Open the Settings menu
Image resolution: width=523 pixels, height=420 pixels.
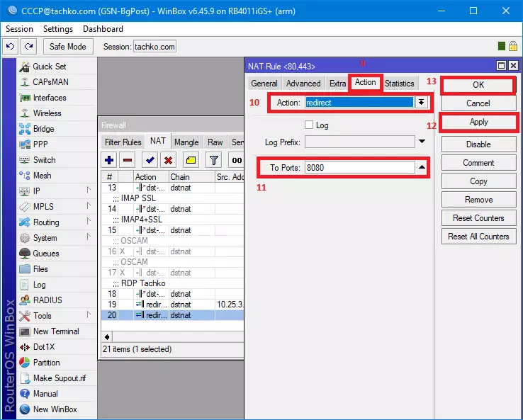click(x=58, y=29)
